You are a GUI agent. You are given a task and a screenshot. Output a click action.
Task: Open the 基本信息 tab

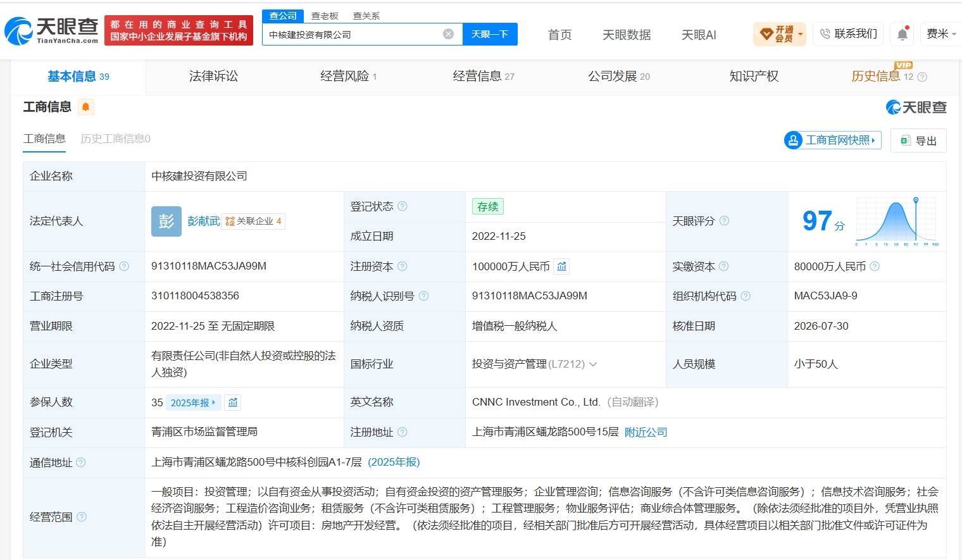point(78,77)
